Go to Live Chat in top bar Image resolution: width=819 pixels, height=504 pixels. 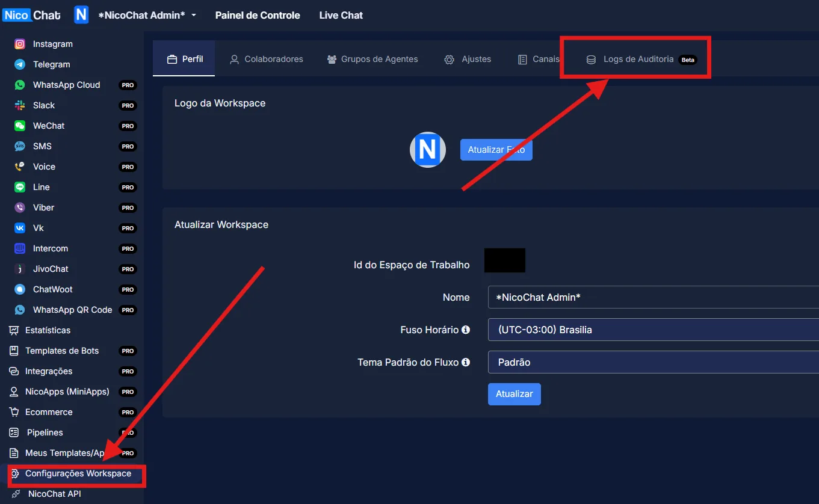pos(341,15)
